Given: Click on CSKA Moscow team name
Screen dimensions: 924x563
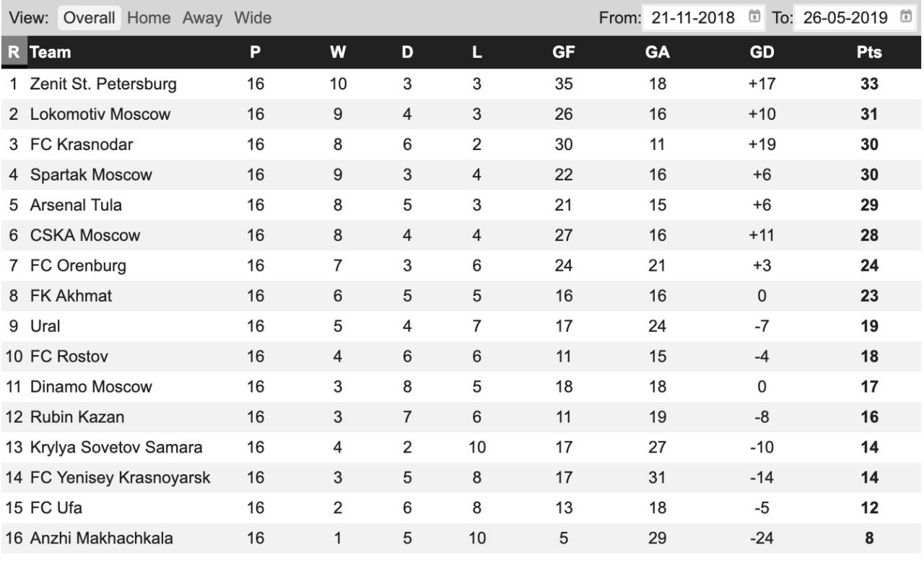Looking at the screenshot, I should pyautogui.click(x=85, y=235).
